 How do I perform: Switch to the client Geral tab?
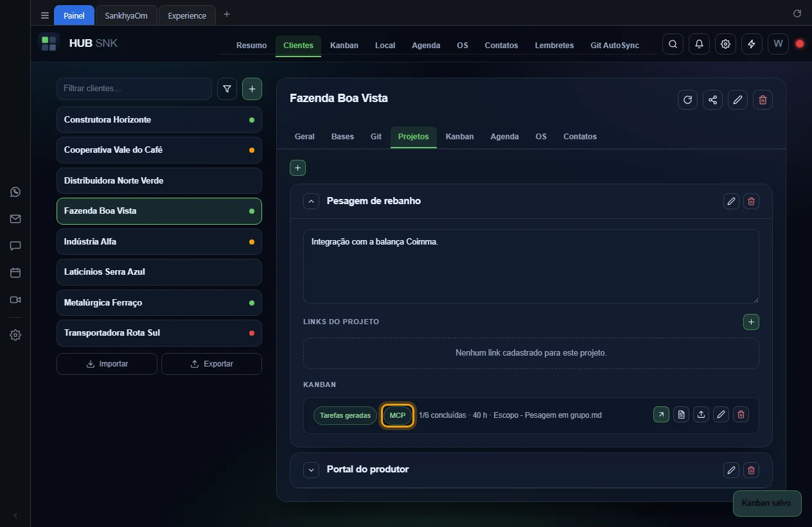tap(304, 137)
